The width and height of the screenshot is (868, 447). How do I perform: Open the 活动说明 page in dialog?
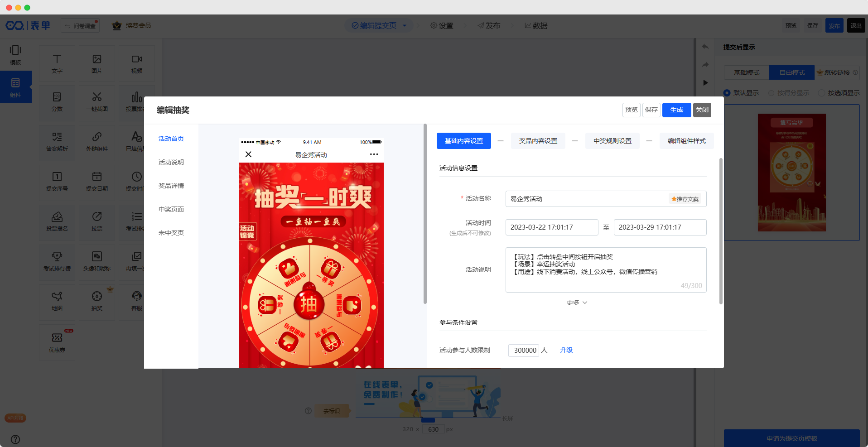click(x=171, y=162)
